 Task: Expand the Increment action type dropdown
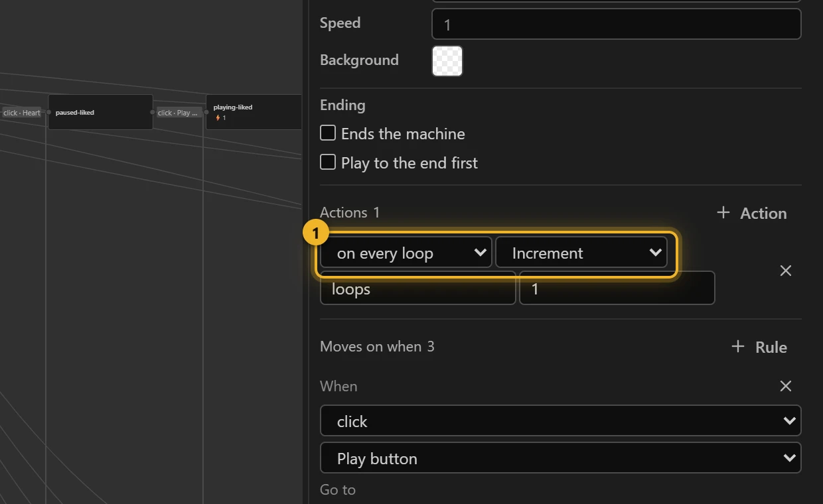pos(581,253)
